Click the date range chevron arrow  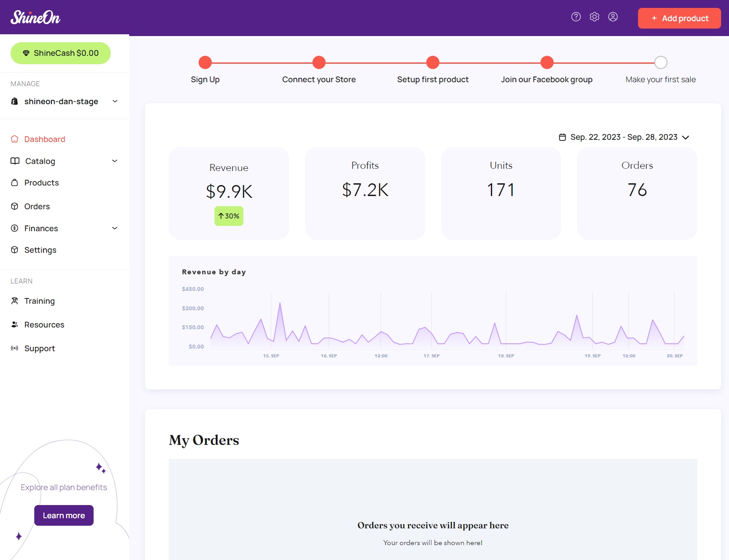tap(685, 138)
